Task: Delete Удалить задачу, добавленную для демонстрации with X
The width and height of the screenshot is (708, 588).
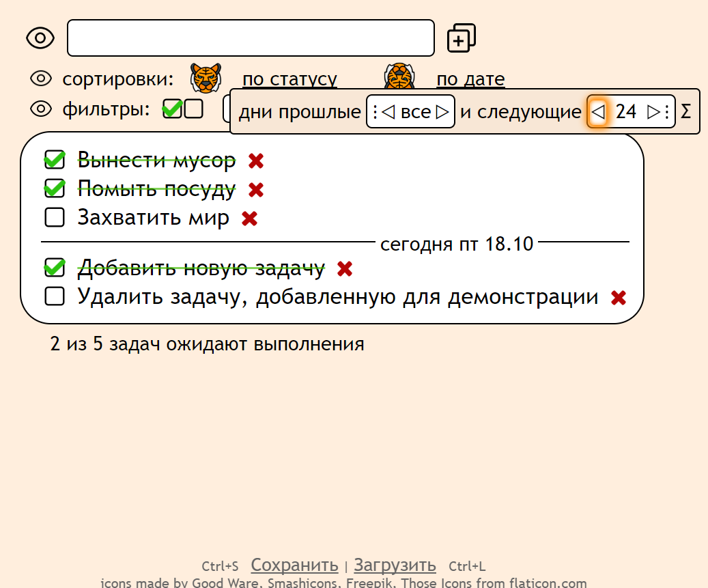Action: coord(619,298)
